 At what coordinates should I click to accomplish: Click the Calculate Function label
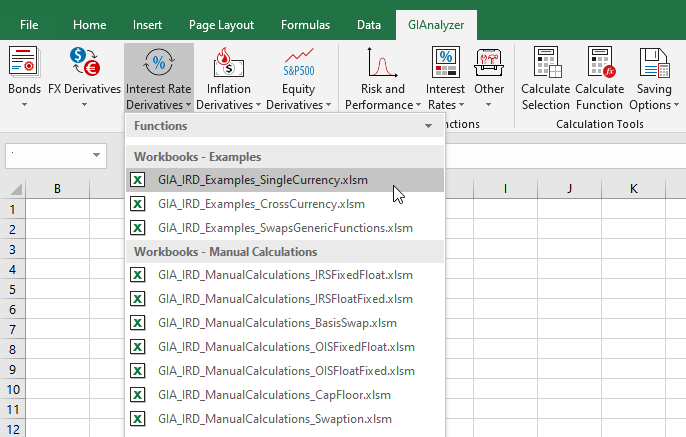(599, 97)
